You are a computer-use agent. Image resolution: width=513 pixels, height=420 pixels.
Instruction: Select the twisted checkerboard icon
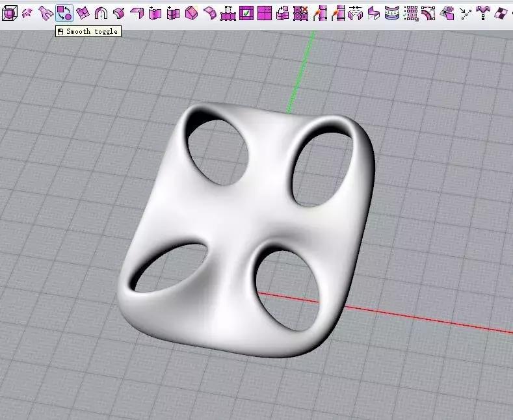pos(501,12)
